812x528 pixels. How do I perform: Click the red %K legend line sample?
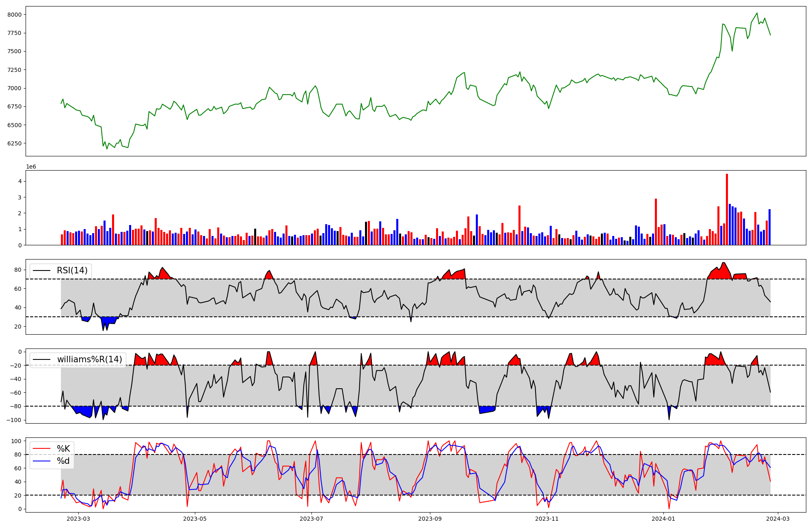(42, 449)
